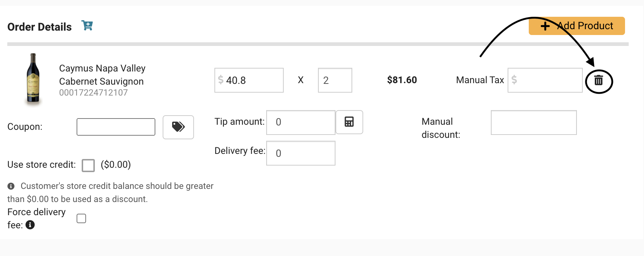Click the Manual discount input field
This screenshot has height=256, width=644.
(534, 123)
